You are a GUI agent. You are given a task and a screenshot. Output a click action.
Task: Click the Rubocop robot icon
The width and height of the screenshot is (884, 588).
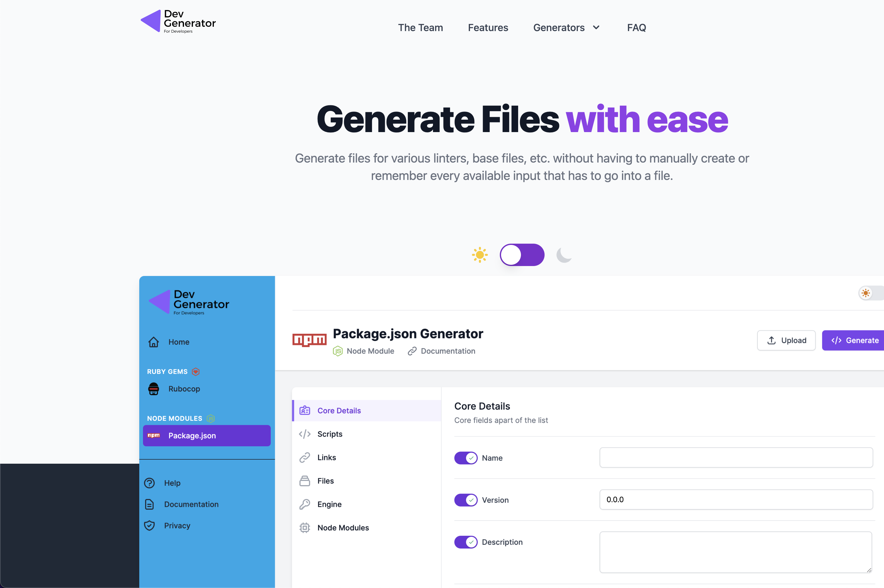154,389
